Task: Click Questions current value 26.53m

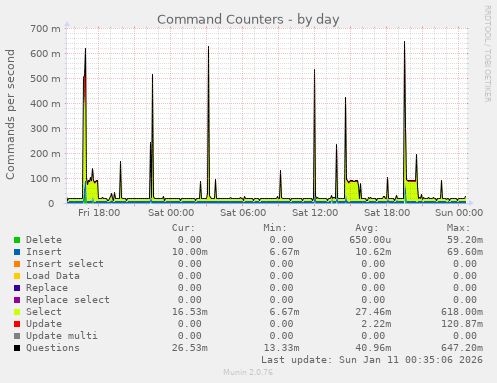Action: pos(190,348)
